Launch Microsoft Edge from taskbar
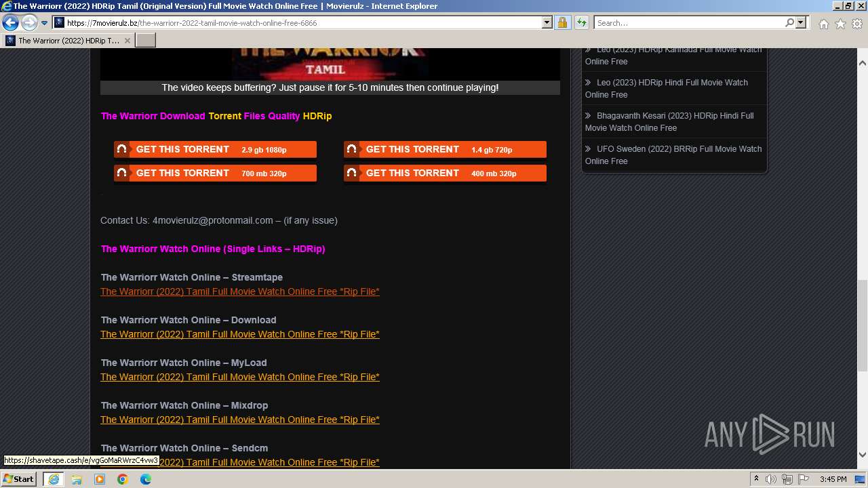This screenshot has width=868, height=488. [146, 479]
